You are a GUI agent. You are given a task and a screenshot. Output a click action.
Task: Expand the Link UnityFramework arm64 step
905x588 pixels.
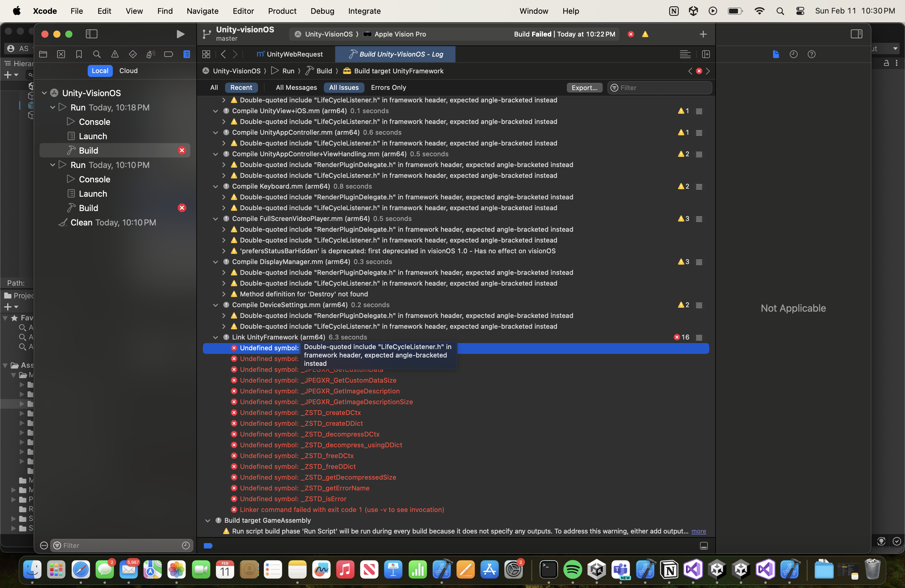point(217,337)
